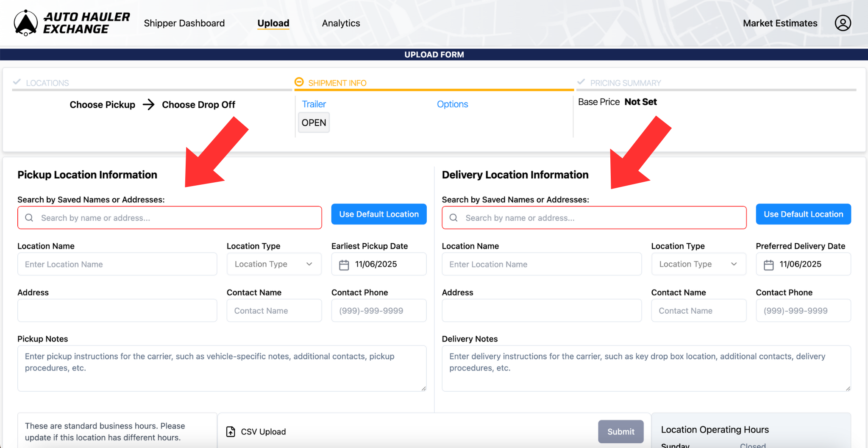Click the LOCATIONS section checkmark icon
Screen dimensions: 868x448
click(17, 82)
